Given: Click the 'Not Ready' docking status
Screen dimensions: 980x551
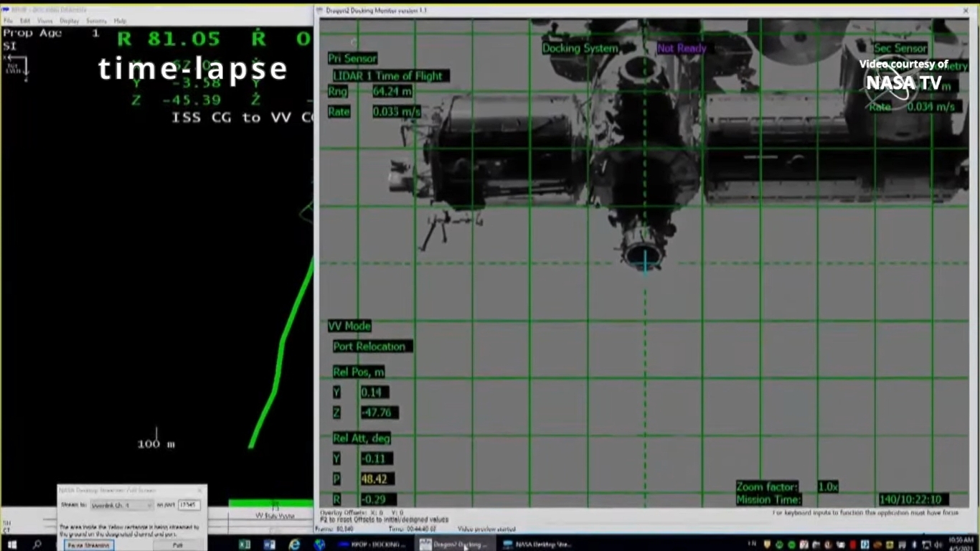Looking at the screenshot, I should [x=682, y=48].
